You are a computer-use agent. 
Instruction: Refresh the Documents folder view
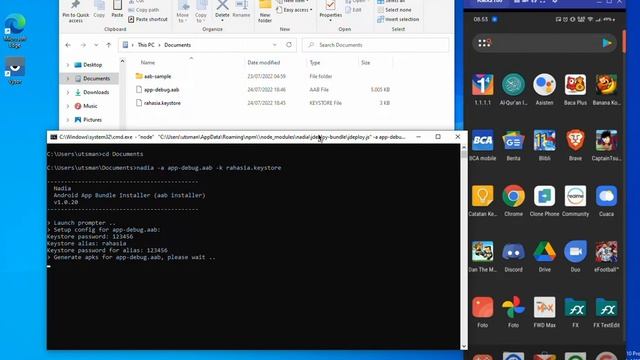tap(289, 45)
